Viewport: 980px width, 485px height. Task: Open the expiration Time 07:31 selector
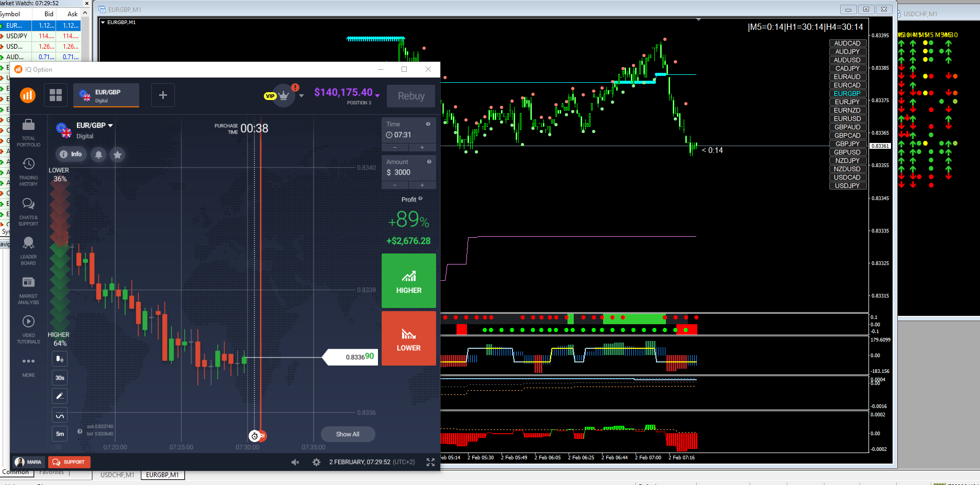(409, 130)
